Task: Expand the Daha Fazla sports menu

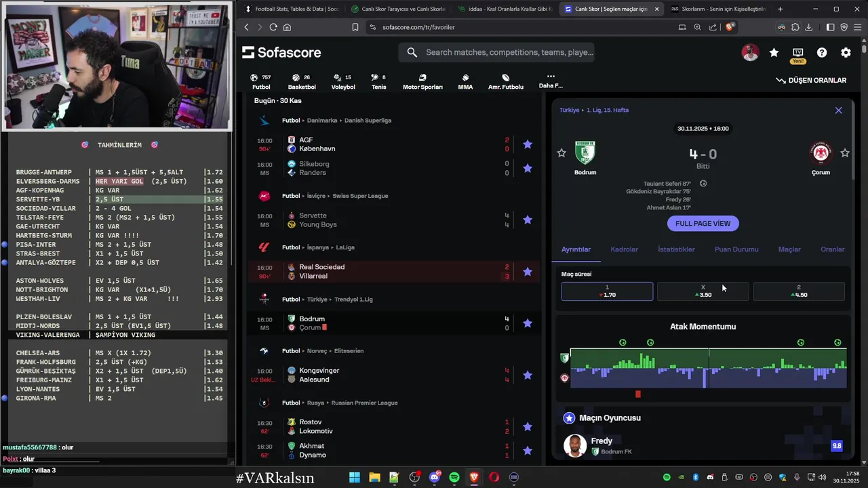Action: [551, 81]
